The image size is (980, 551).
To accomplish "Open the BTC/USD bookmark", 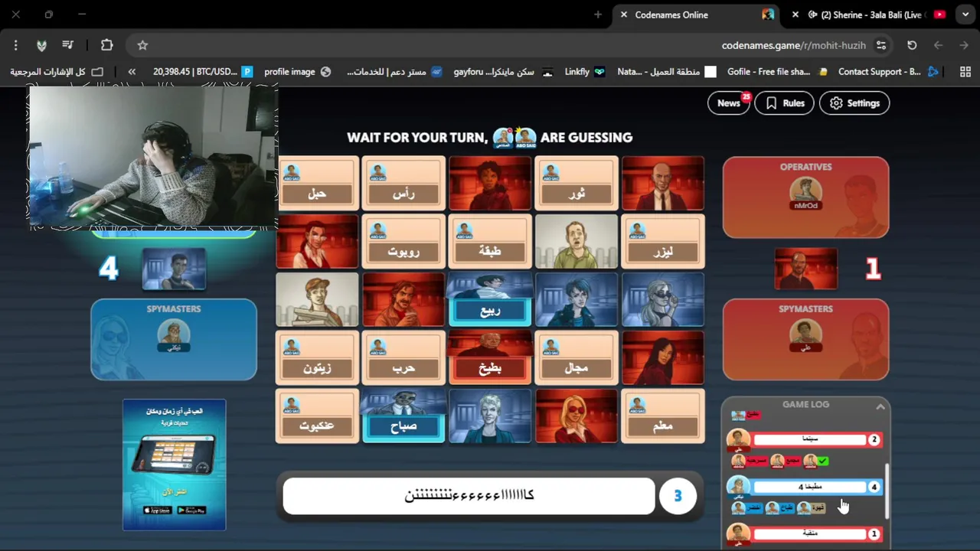I will [x=202, y=72].
